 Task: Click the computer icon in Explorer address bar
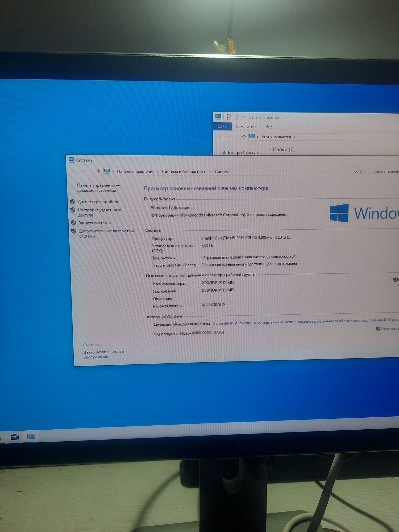point(252,136)
